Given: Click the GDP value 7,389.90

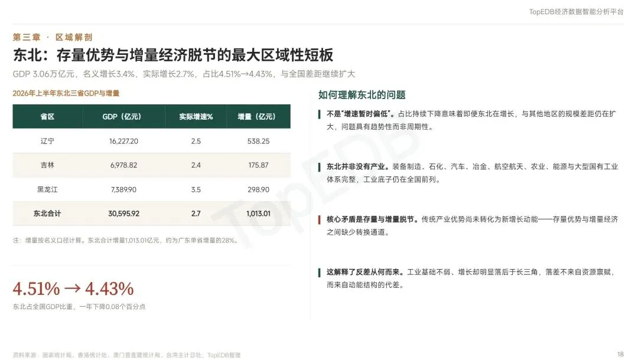Looking at the screenshot, I should pos(123,189).
